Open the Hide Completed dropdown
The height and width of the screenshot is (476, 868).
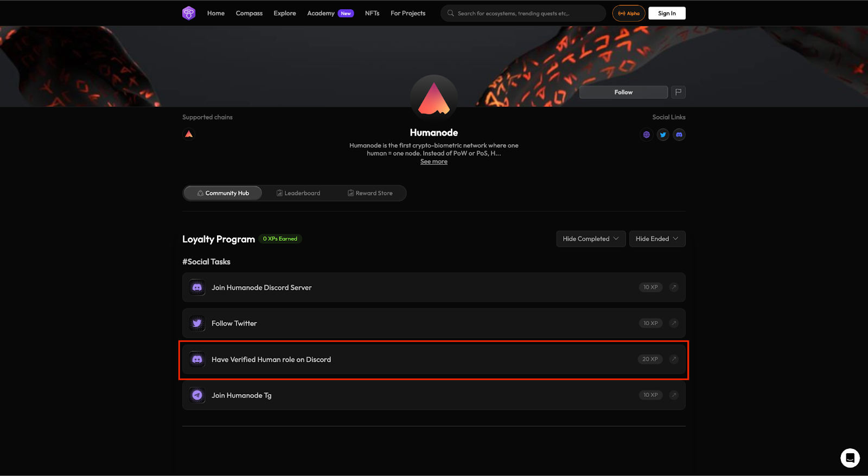tap(591, 239)
